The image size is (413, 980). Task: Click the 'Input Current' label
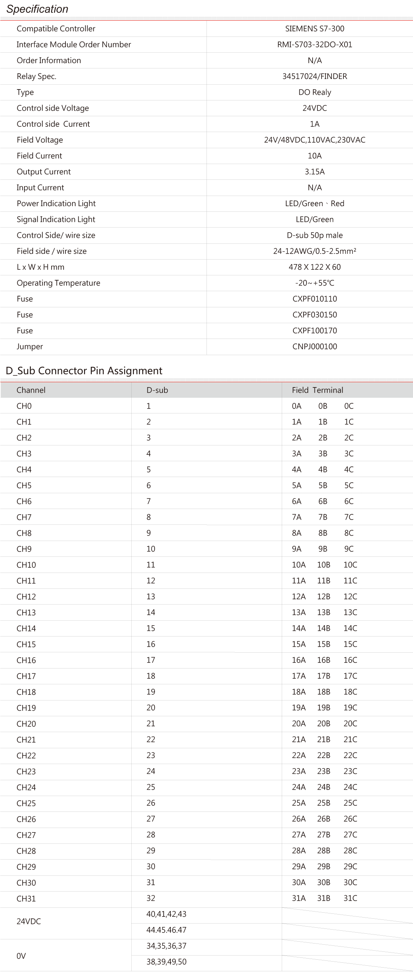[x=40, y=188]
